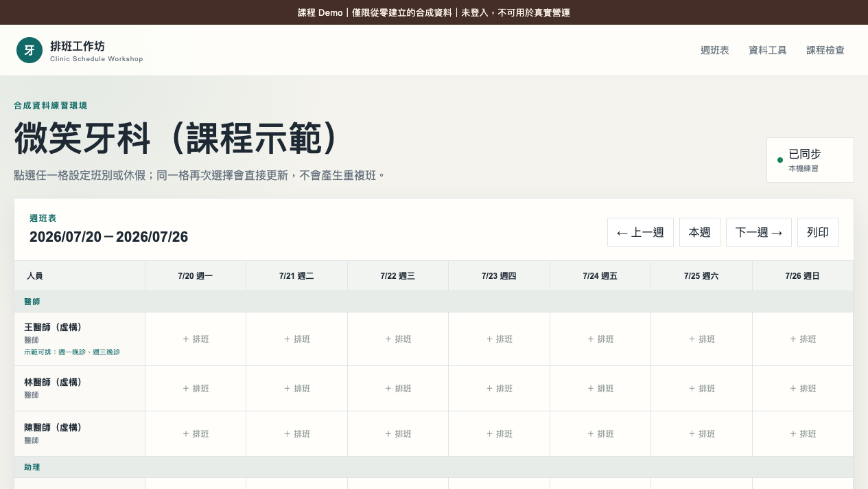This screenshot has width=868, height=489.
Task: Go to next week with 下一週
Action: pyautogui.click(x=759, y=232)
